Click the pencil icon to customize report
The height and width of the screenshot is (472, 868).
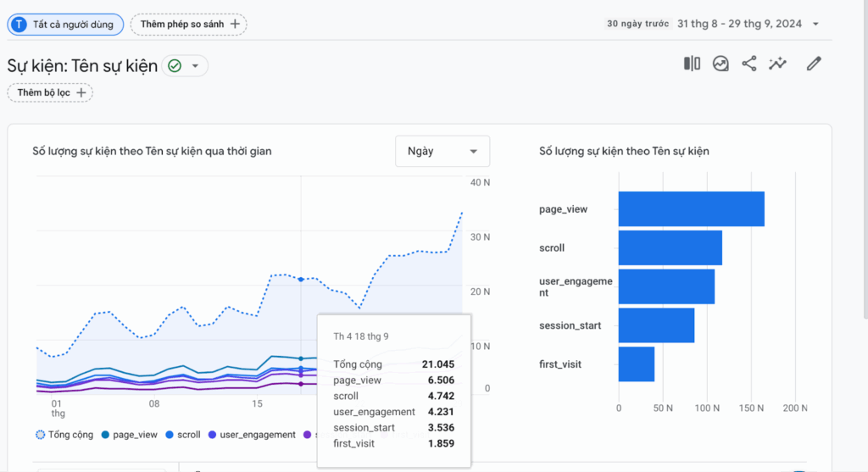814,64
